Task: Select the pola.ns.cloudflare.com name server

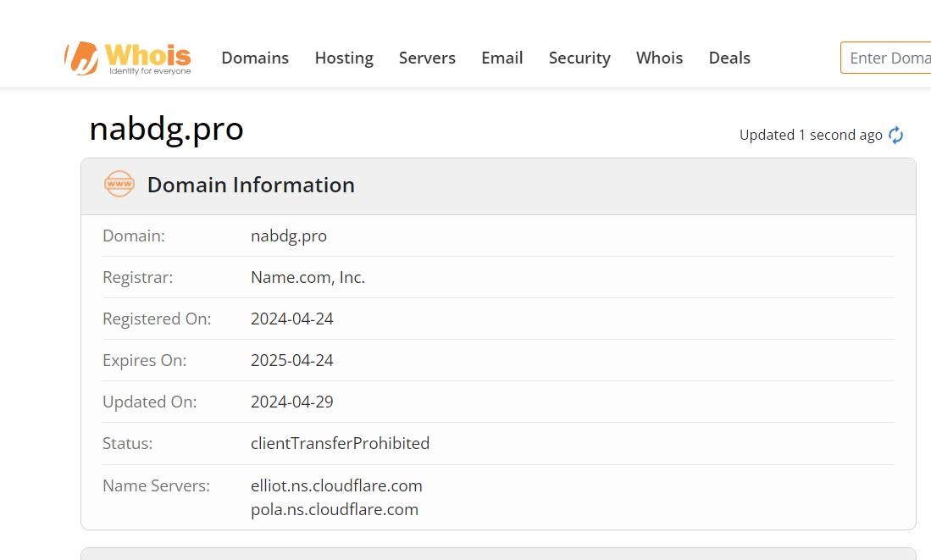Action: point(335,509)
